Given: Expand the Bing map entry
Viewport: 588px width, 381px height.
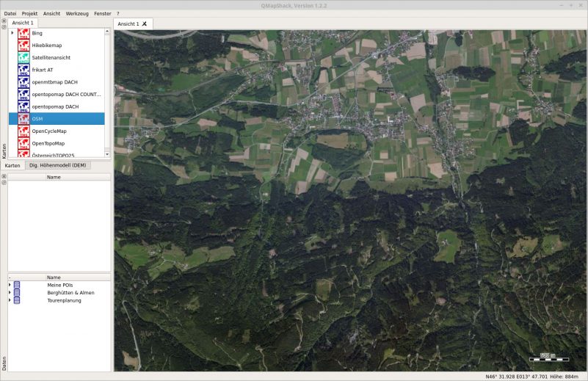Looking at the screenshot, I should 12,33.
